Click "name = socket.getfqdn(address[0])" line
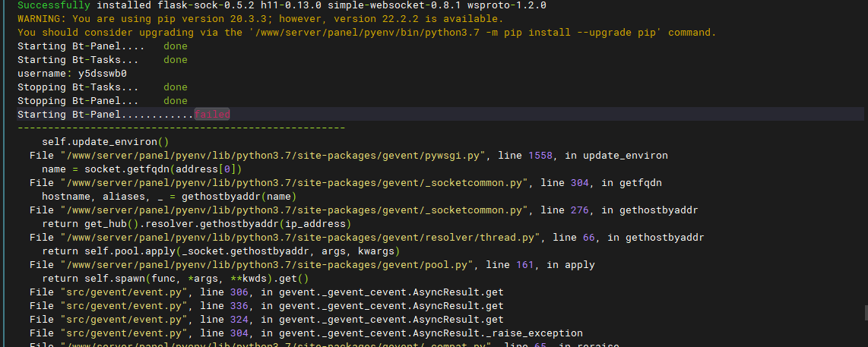 [x=141, y=169]
